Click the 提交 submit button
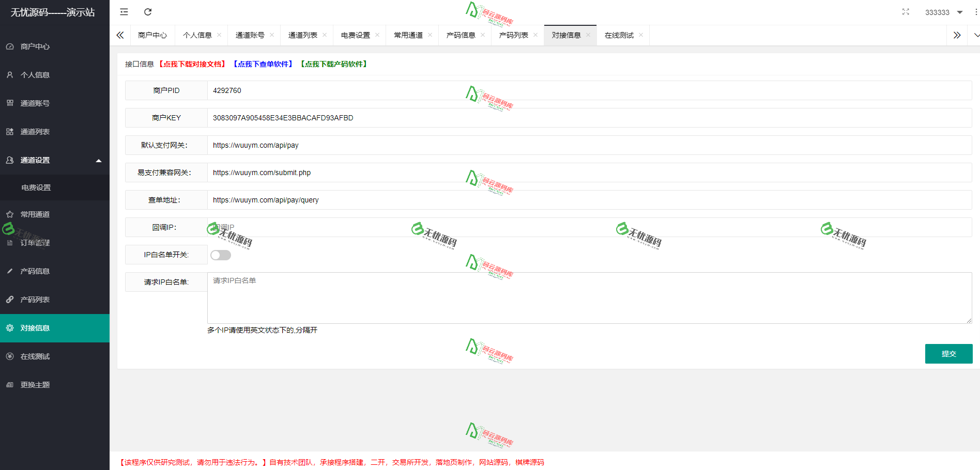980x470 pixels. tap(948, 353)
